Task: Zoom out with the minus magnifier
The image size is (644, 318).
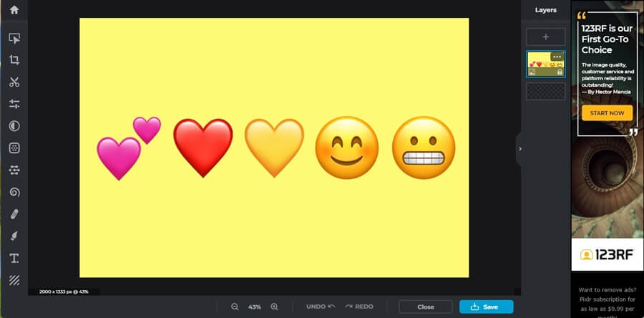Action: click(235, 307)
